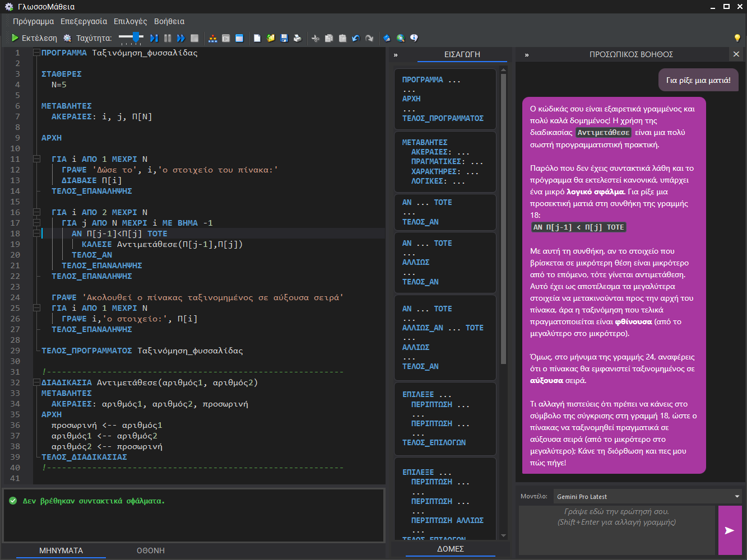
Task: Collapse the ΓΙΑ loop at line 11
Action: [36, 159]
